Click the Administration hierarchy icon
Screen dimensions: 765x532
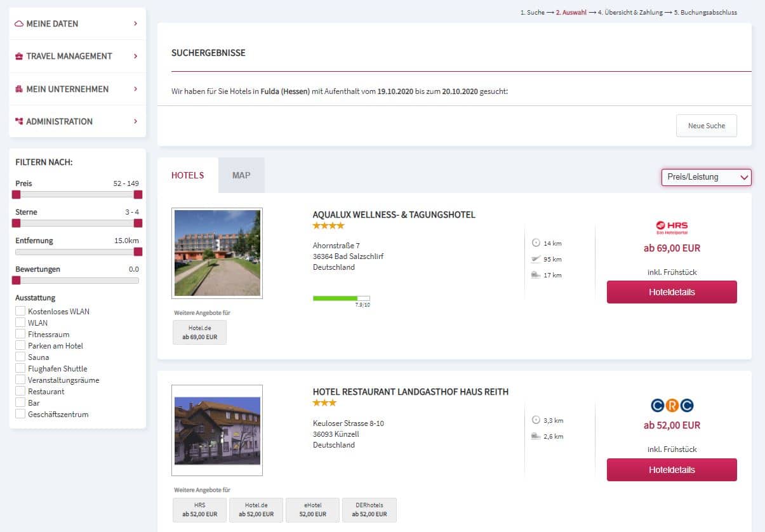(19, 122)
